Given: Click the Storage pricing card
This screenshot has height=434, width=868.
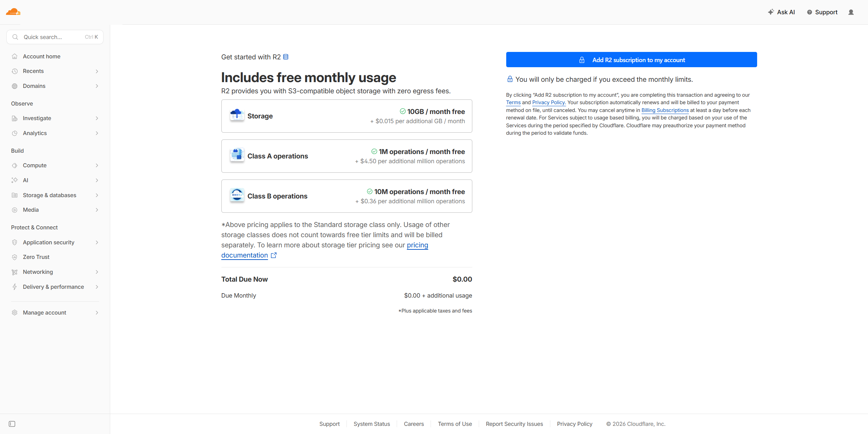Looking at the screenshot, I should pos(347,116).
